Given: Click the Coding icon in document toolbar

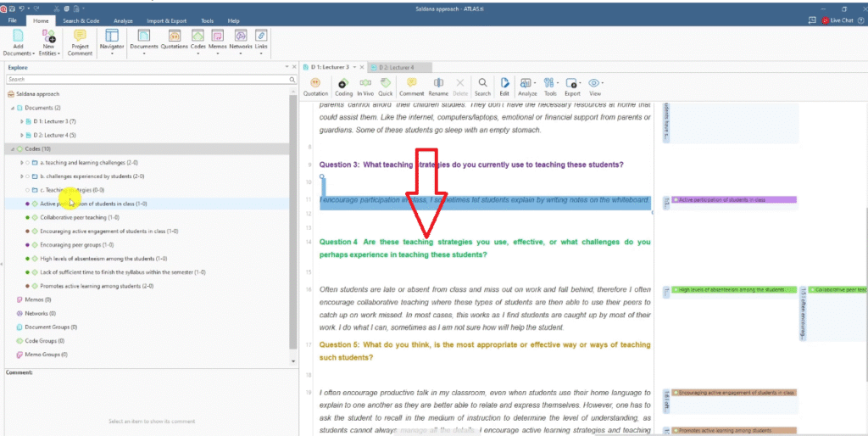Looking at the screenshot, I should tap(343, 86).
